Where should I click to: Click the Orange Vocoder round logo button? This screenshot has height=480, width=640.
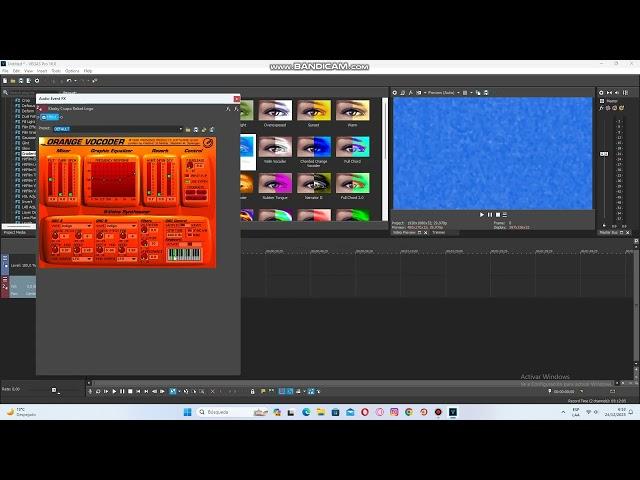208,143
